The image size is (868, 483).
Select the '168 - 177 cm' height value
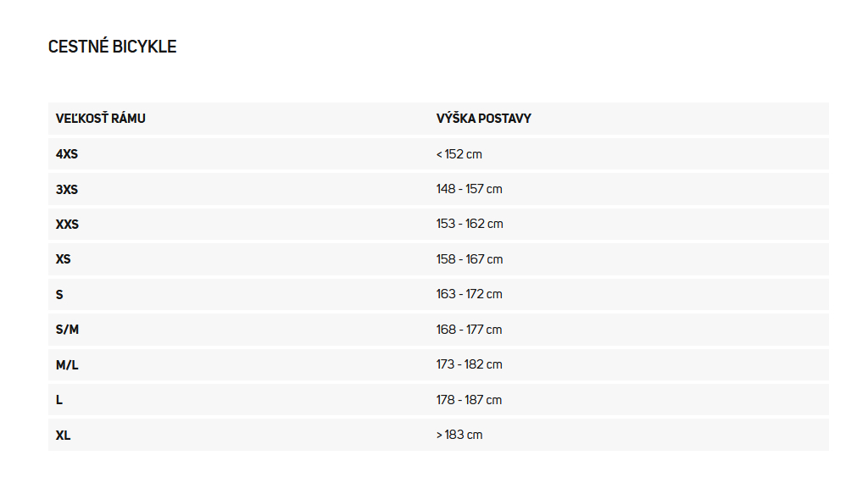point(469,329)
